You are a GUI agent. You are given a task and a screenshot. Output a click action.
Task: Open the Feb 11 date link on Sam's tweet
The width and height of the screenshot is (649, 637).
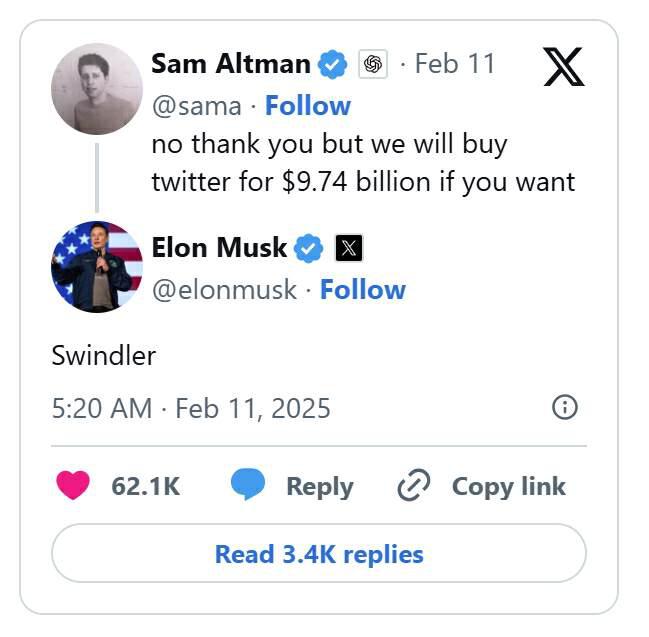[x=455, y=64]
